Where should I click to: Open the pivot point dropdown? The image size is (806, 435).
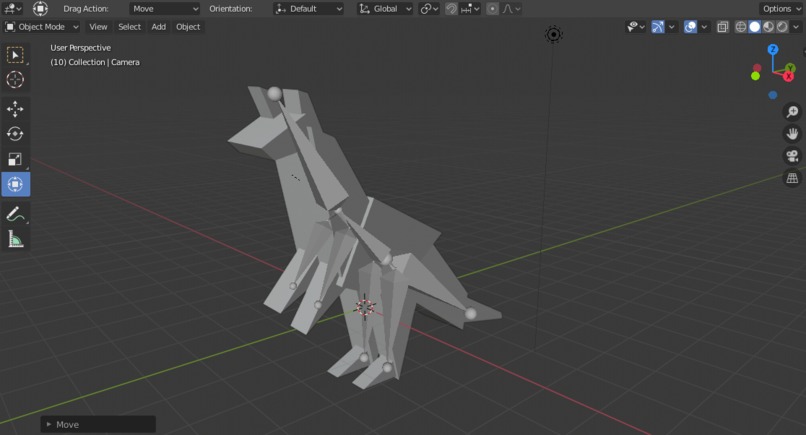coord(429,9)
